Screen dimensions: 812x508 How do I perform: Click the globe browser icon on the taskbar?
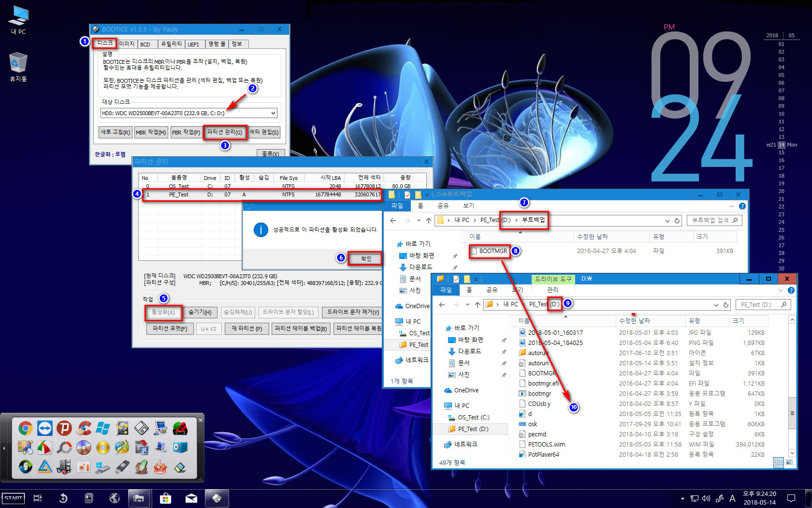[x=115, y=498]
